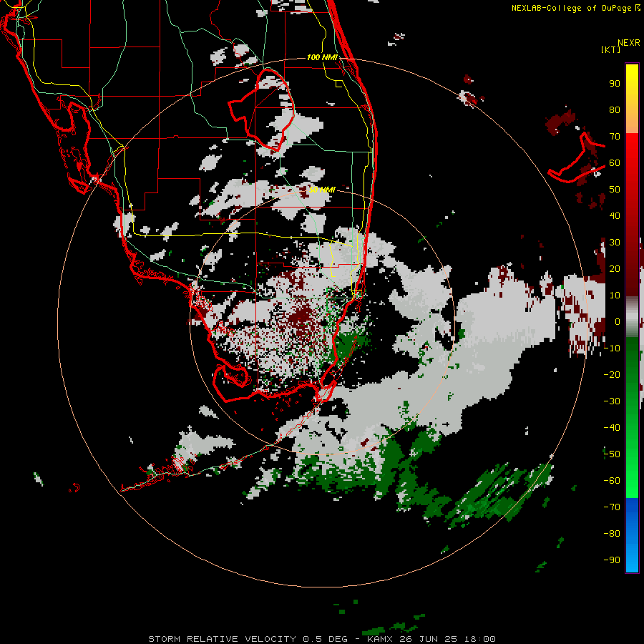Click the 50 NMI range ring label

pos(322,190)
